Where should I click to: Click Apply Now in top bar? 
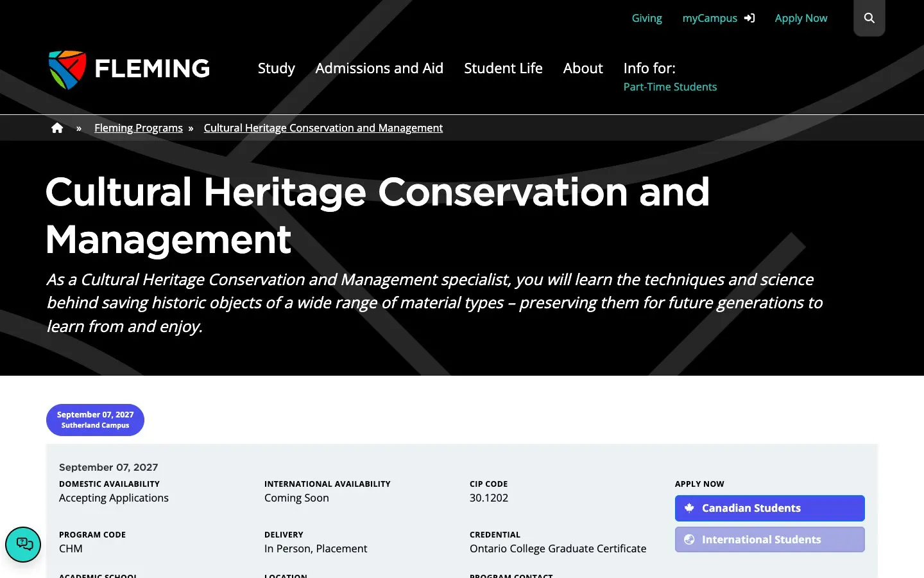[801, 18]
